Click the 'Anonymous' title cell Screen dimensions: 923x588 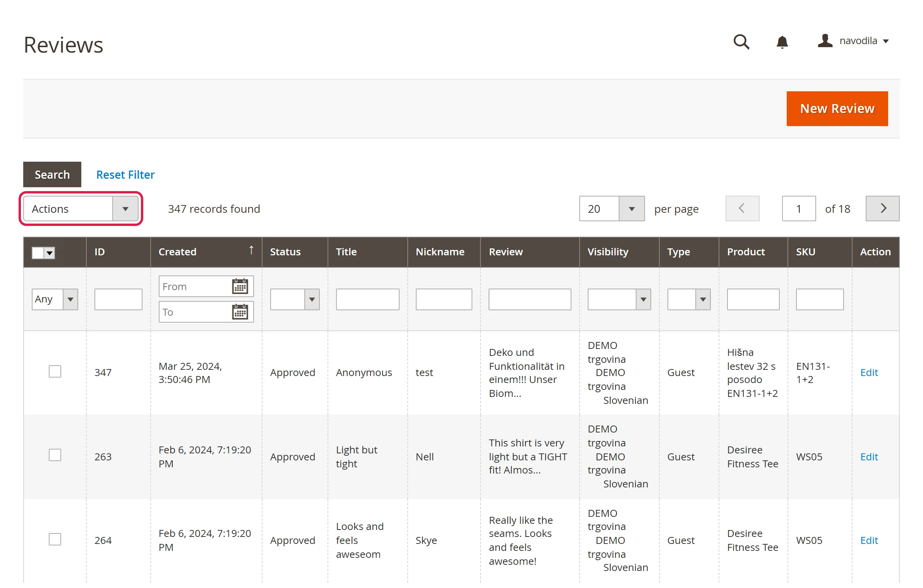point(364,372)
